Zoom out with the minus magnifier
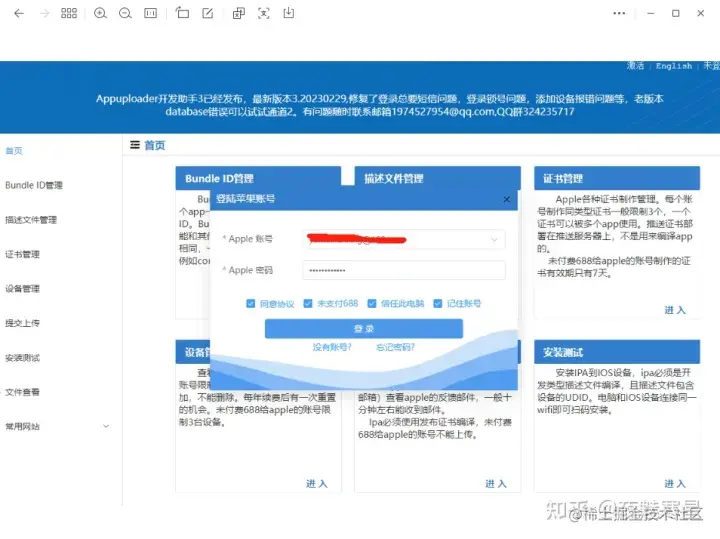The width and height of the screenshot is (720, 539). click(x=125, y=13)
